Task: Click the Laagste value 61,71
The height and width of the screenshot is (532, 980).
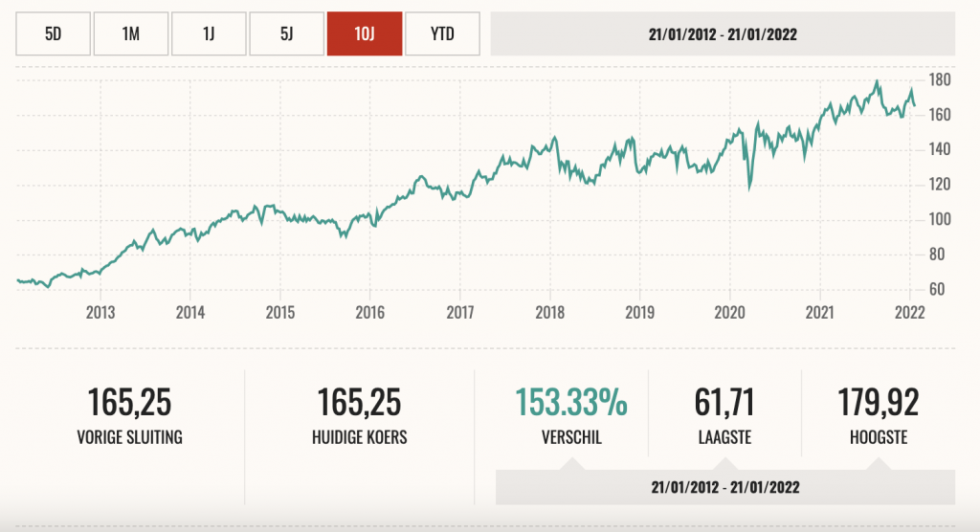Action: coord(724,403)
